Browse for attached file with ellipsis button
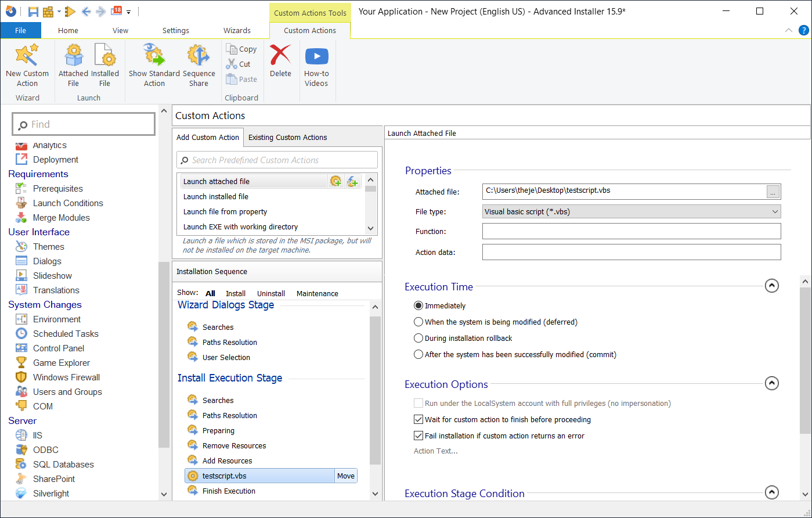The image size is (812, 518). pos(773,191)
